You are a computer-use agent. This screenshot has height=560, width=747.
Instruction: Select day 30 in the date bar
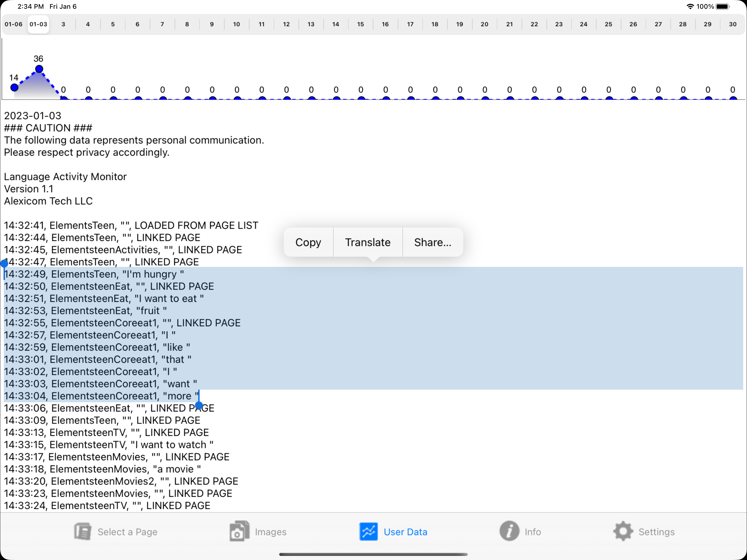[733, 24]
